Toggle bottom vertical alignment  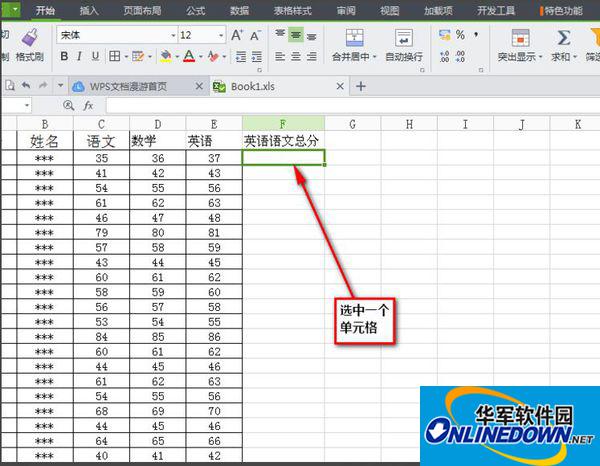[x=312, y=35]
